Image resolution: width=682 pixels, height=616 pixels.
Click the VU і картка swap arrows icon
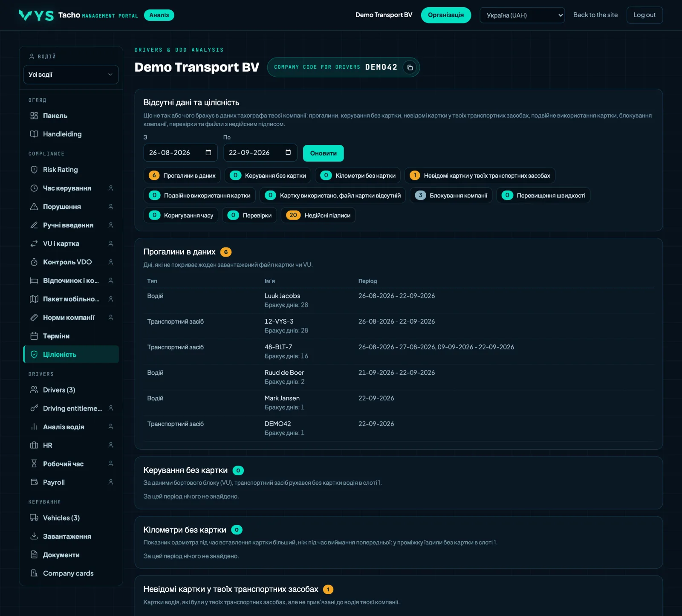(34, 243)
